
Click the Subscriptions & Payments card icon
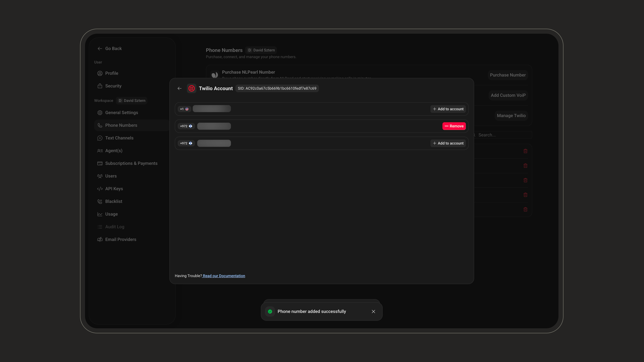pos(100,163)
